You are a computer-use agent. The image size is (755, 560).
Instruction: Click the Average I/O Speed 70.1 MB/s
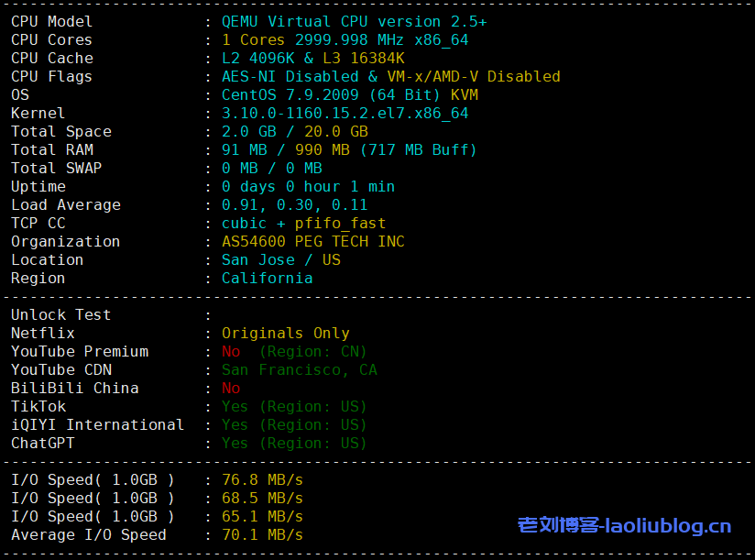point(262,534)
